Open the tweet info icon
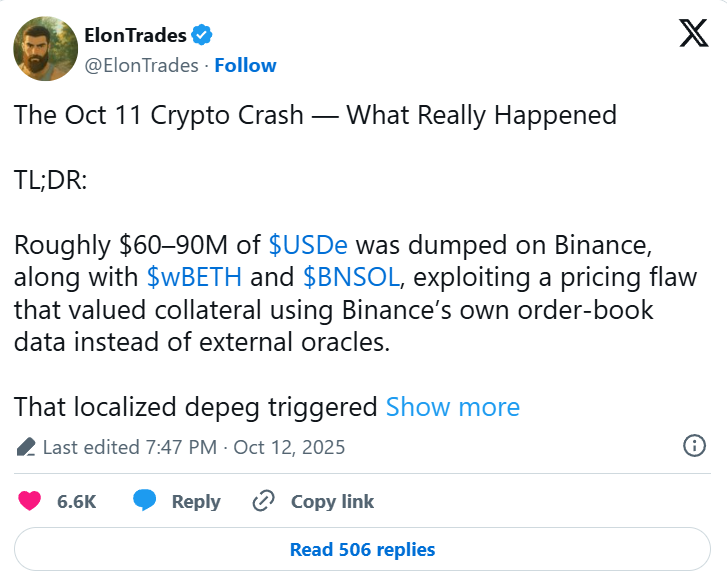Screen dimensions: 727x577 tap(694, 446)
